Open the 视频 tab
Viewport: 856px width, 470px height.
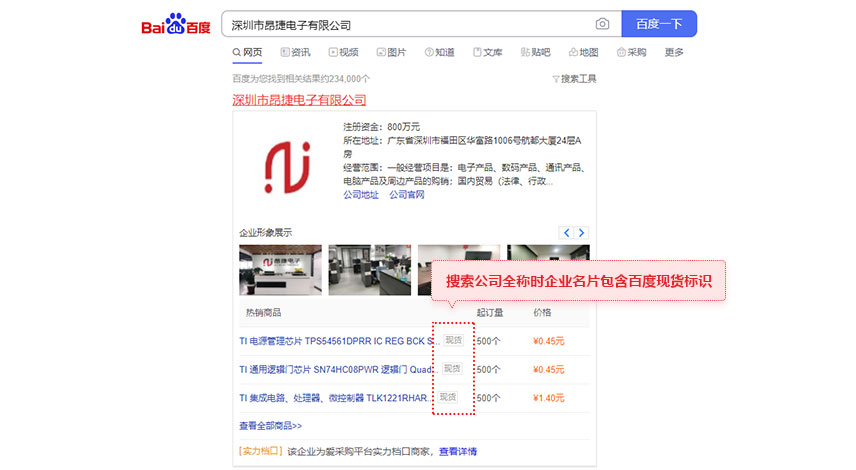pyautogui.click(x=343, y=52)
